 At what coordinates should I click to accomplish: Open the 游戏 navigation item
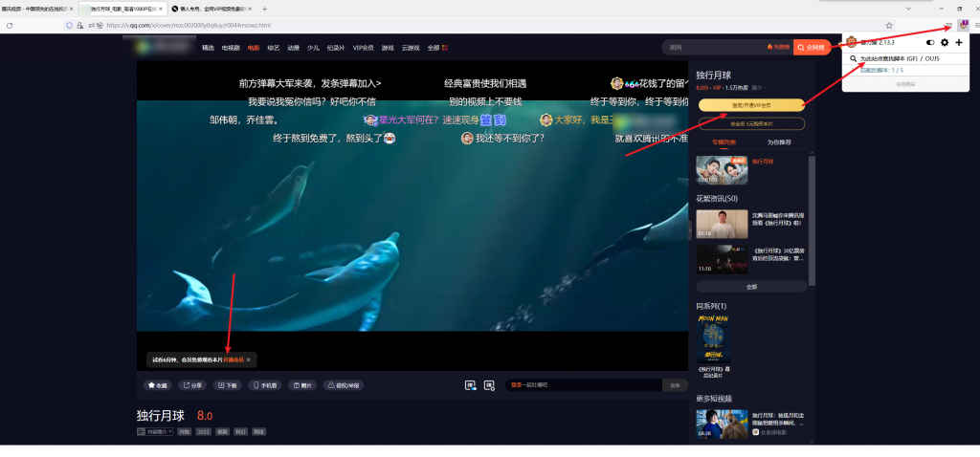tap(388, 48)
